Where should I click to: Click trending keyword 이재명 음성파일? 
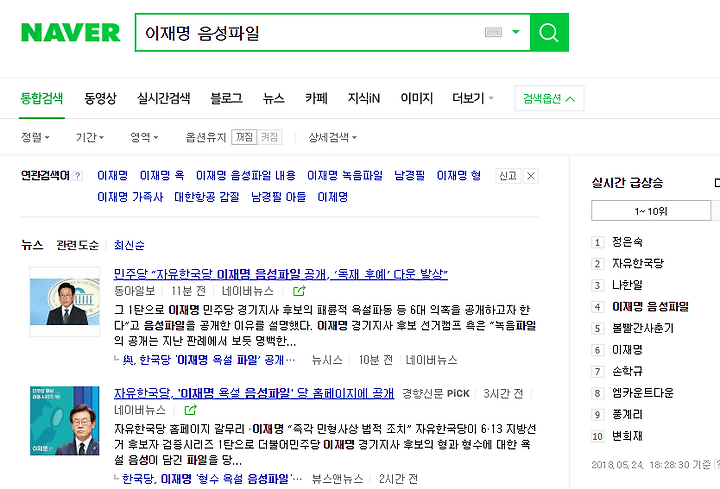650,307
